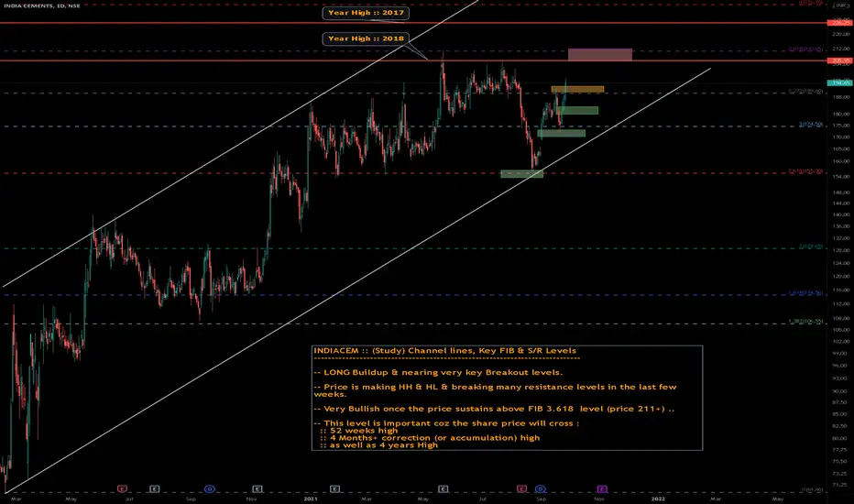Click the 'LONG Buildup' note line
The height and width of the screenshot is (504, 854).
pos(438,373)
